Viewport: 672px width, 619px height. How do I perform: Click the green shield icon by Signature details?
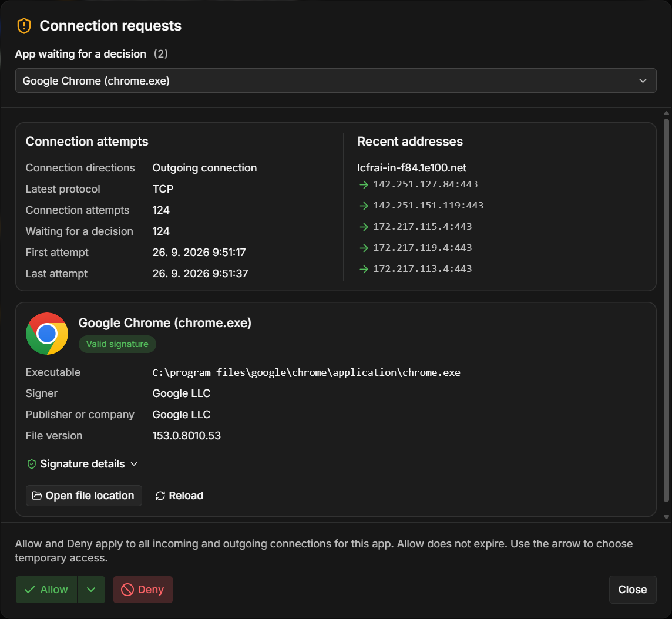click(x=31, y=464)
